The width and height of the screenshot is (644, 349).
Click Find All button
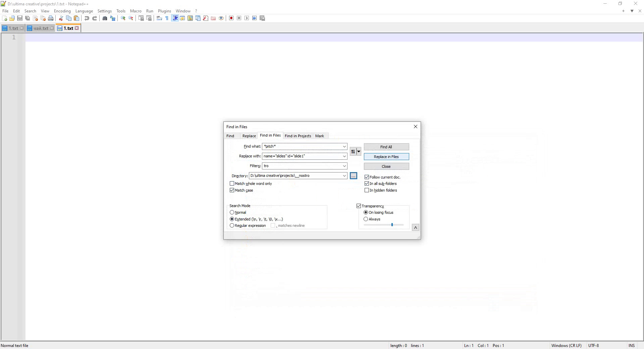pos(386,147)
